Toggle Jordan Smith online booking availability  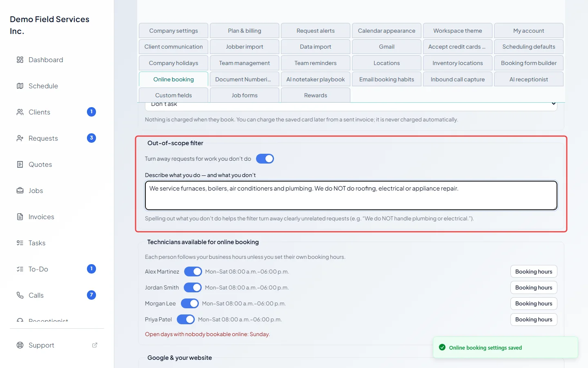coord(193,287)
